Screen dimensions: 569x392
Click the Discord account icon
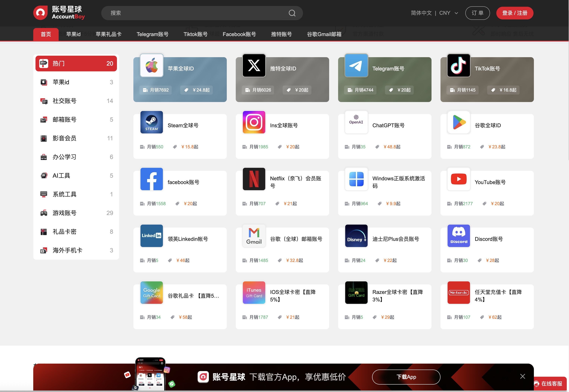coord(458,236)
